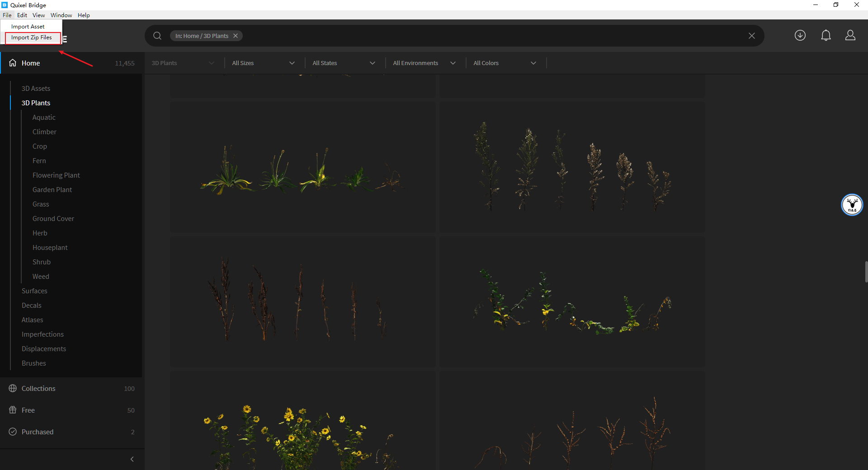Open the Edit menu
This screenshot has height=470, width=868.
coord(22,15)
